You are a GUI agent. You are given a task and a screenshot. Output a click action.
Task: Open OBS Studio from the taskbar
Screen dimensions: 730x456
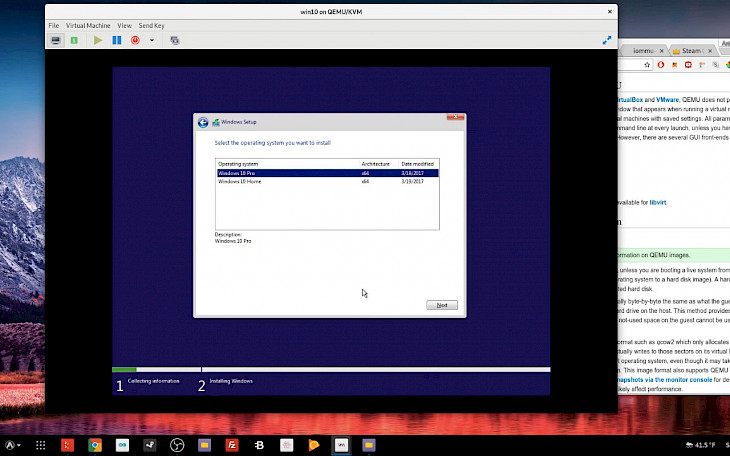[x=177, y=445]
